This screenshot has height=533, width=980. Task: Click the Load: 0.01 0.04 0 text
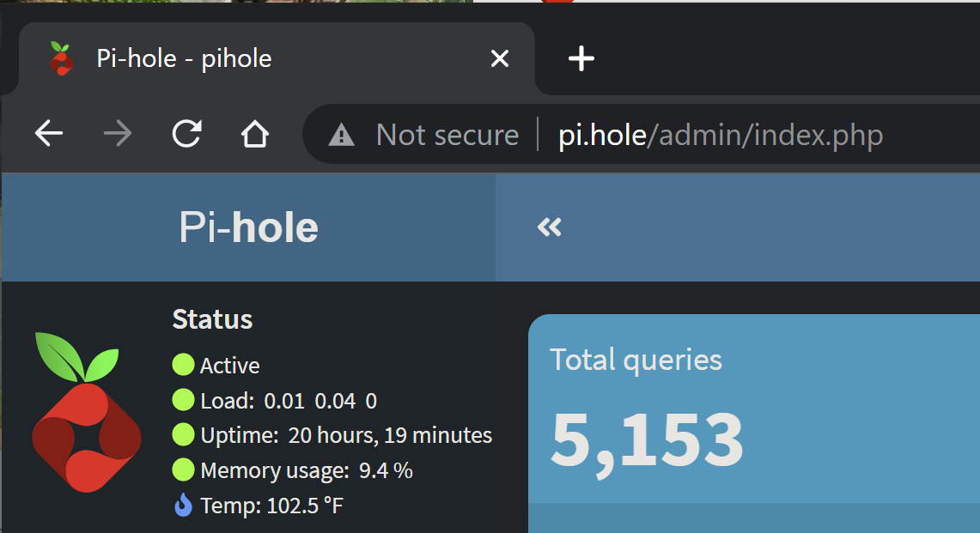point(289,401)
